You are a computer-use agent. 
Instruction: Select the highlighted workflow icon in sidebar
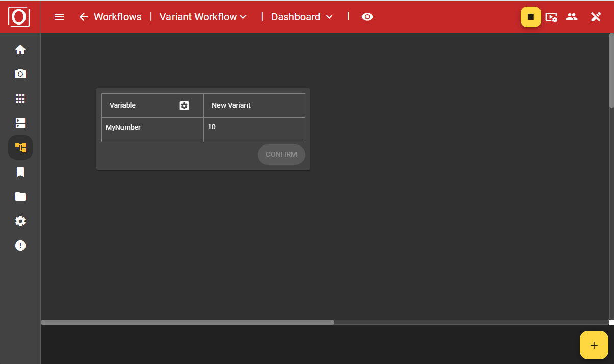point(20,147)
